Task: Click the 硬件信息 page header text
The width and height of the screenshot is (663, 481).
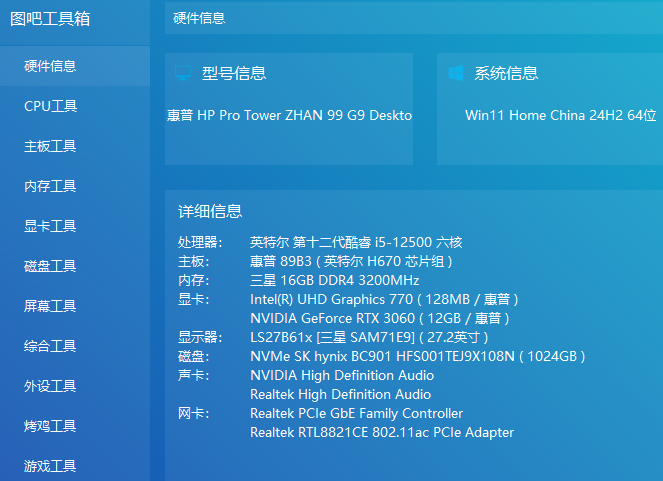Action: [199, 18]
